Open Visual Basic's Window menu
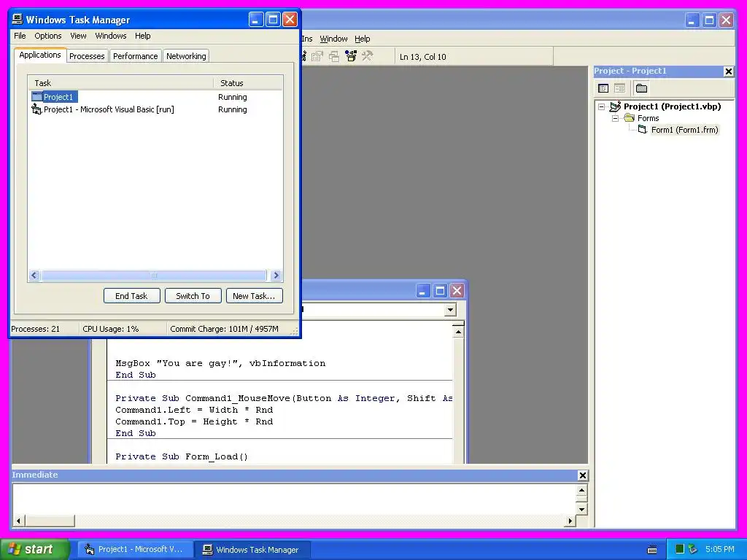Screen dimensions: 747x560 coord(333,39)
